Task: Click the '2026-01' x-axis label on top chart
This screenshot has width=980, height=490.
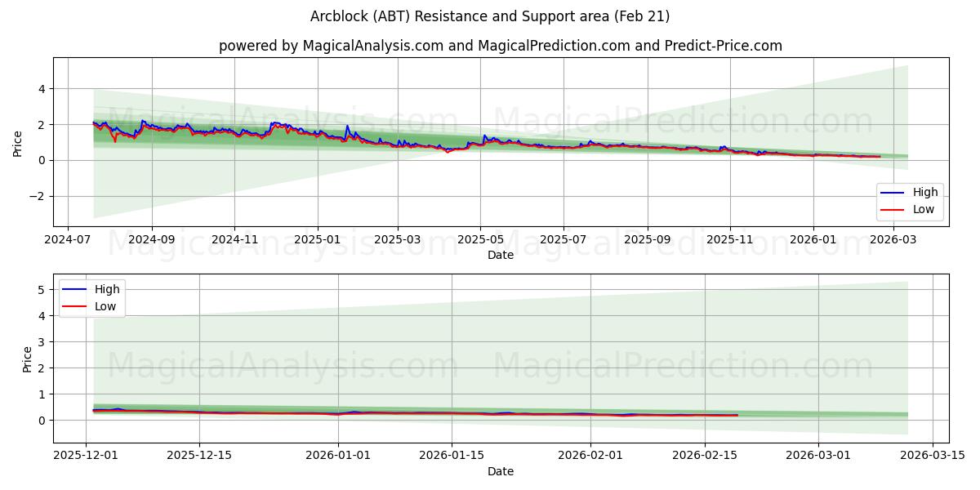Action: pos(813,240)
